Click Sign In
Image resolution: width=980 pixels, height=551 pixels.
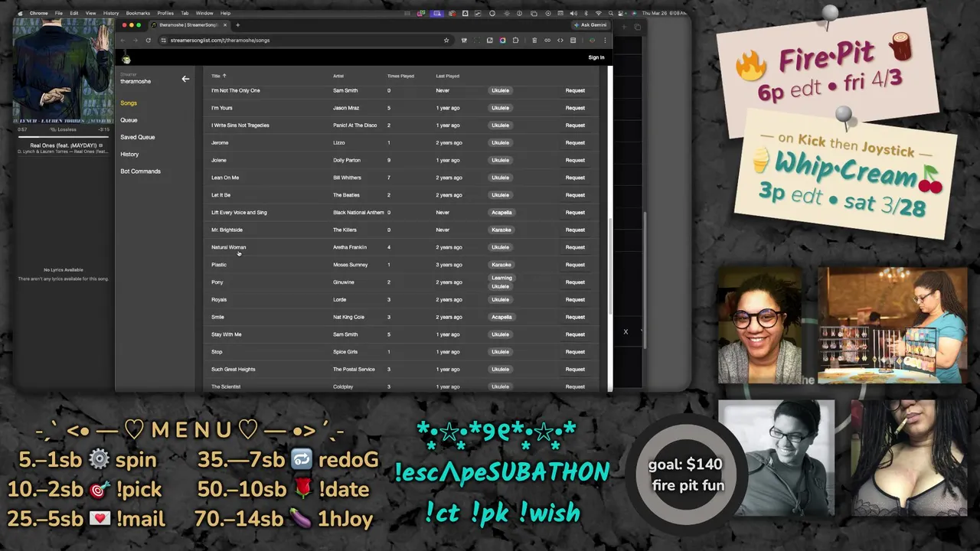(596, 57)
